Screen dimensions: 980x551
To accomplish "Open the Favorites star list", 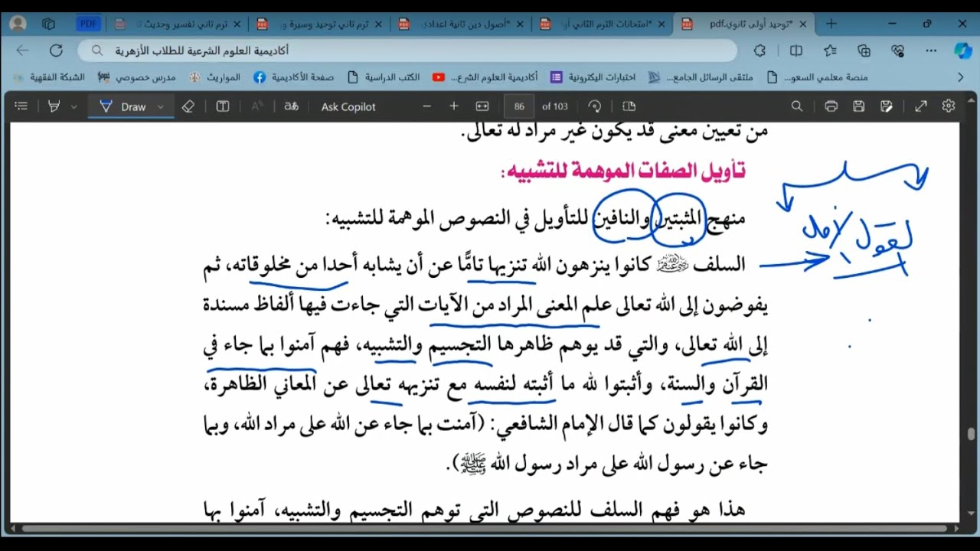I will tap(831, 51).
